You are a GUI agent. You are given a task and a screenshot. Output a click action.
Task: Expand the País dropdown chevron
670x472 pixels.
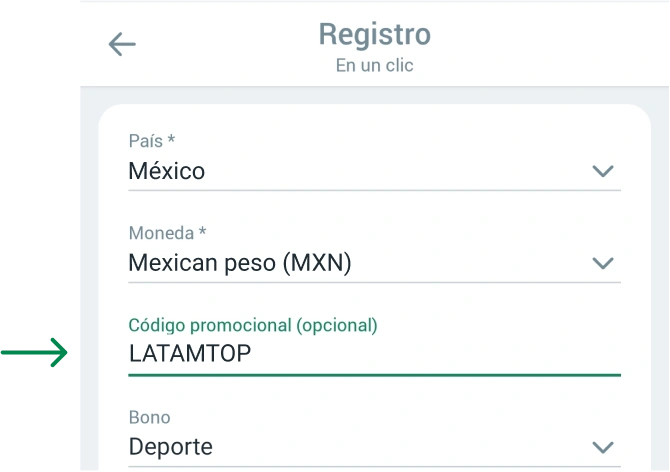pyautogui.click(x=602, y=171)
